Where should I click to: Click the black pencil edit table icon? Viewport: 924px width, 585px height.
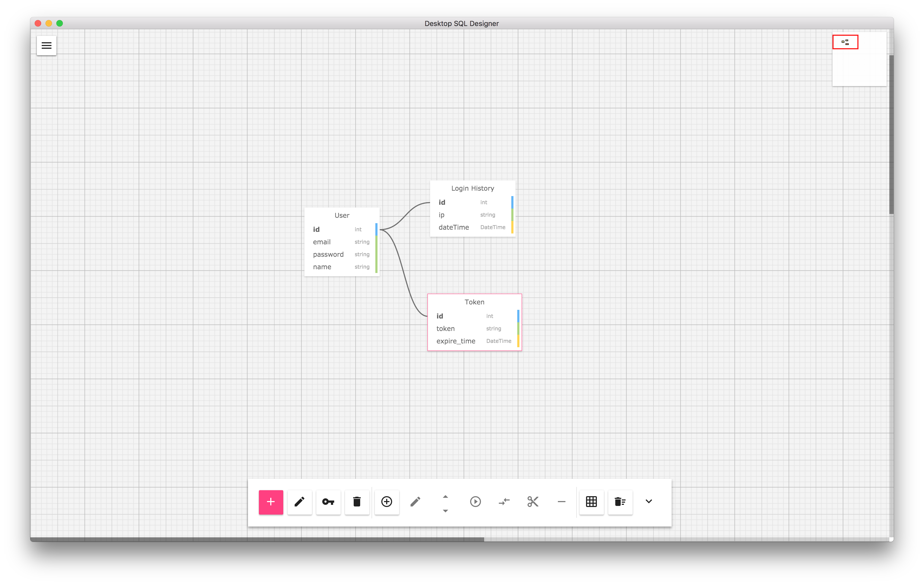[299, 502]
